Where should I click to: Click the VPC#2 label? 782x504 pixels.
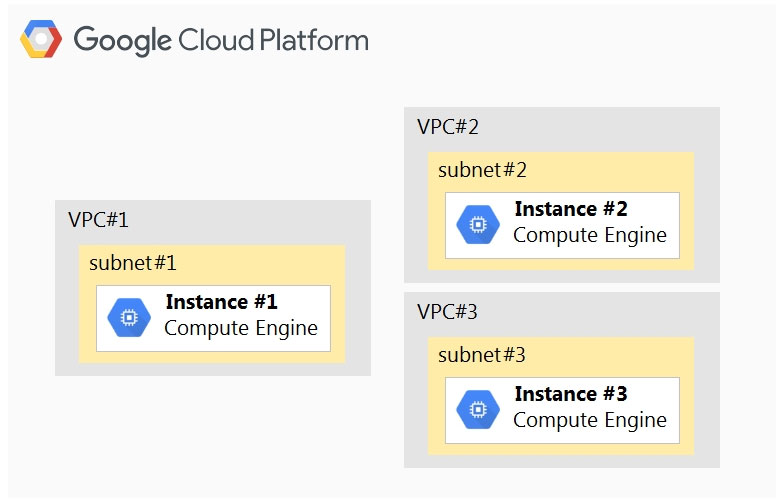(x=447, y=127)
